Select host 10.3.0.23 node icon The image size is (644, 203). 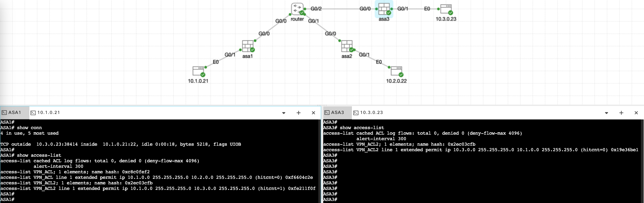pos(446,9)
